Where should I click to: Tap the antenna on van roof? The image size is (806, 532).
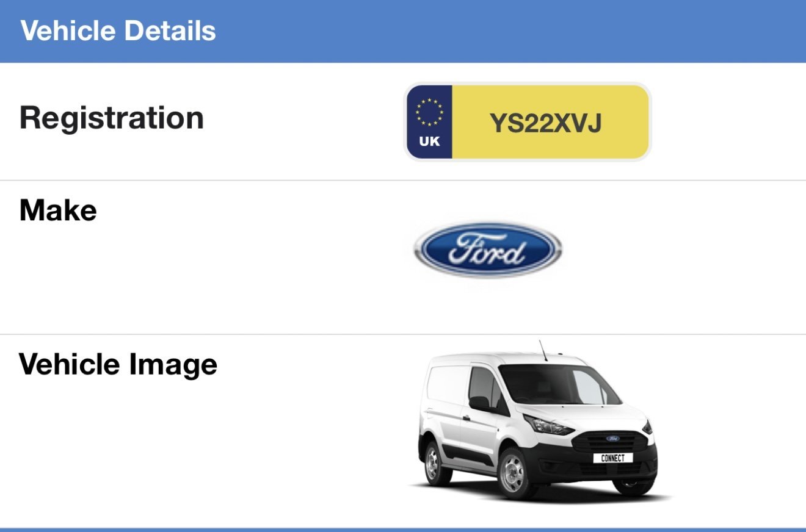tap(543, 350)
